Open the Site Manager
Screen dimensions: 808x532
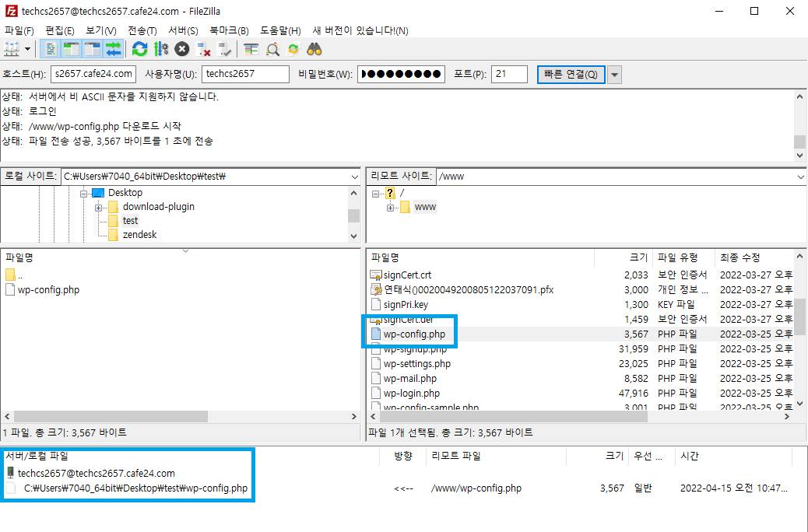tap(12, 49)
